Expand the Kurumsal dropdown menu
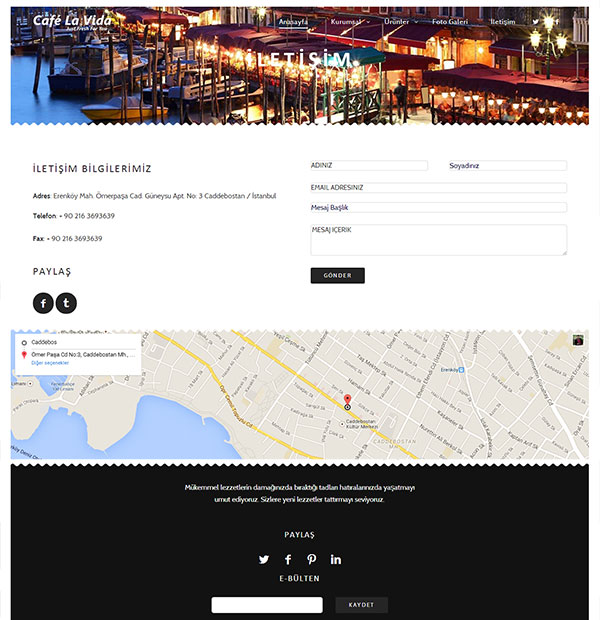The width and height of the screenshot is (600, 620). 350,22
